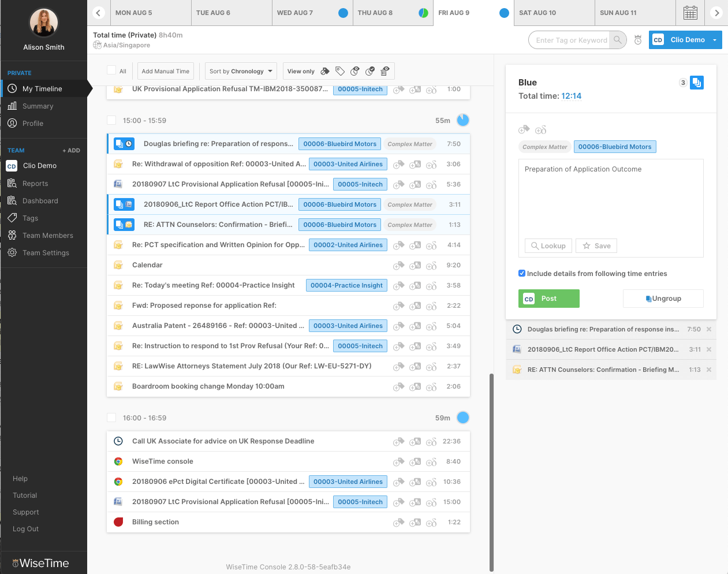Click Add Manual Time button

coord(166,71)
